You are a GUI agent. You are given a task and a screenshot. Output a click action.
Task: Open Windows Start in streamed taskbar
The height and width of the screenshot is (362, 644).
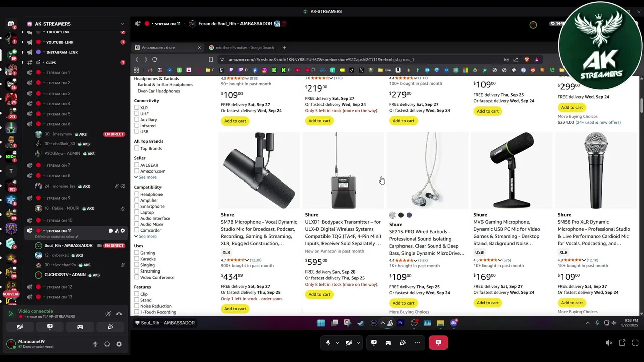pyautogui.click(x=321, y=323)
